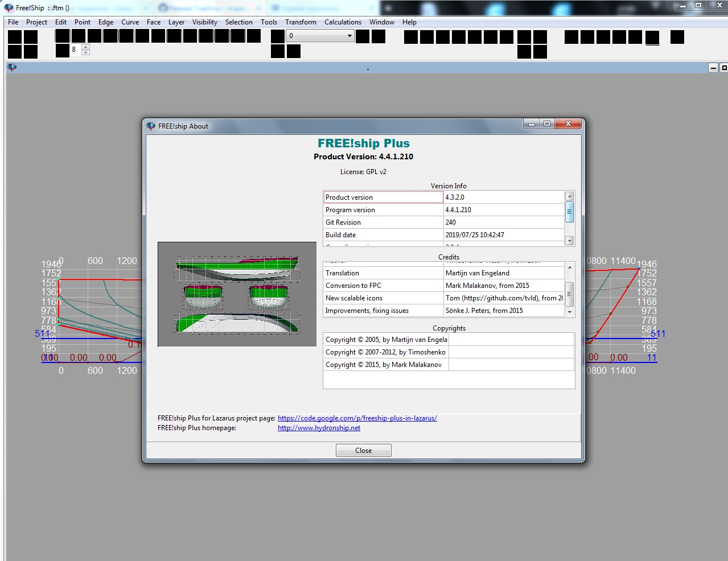The image size is (728, 561).
Task: Open the Tools menu
Action: click(x=269, y=22)
